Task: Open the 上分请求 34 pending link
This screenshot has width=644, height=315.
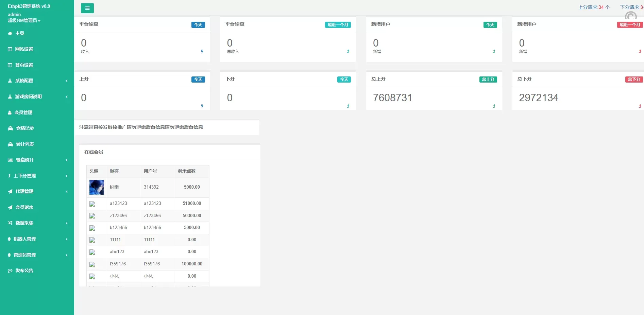Action: coord(594,7)
